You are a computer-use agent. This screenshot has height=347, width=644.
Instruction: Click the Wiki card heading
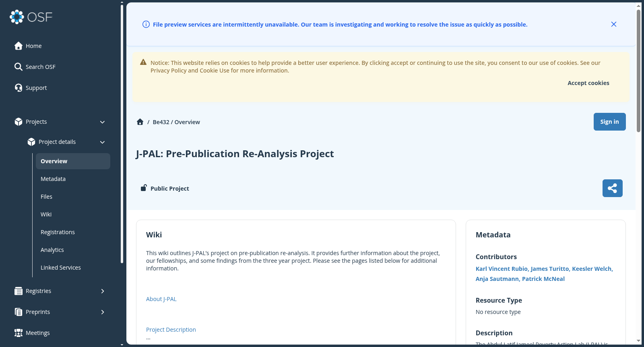[154, 235]
